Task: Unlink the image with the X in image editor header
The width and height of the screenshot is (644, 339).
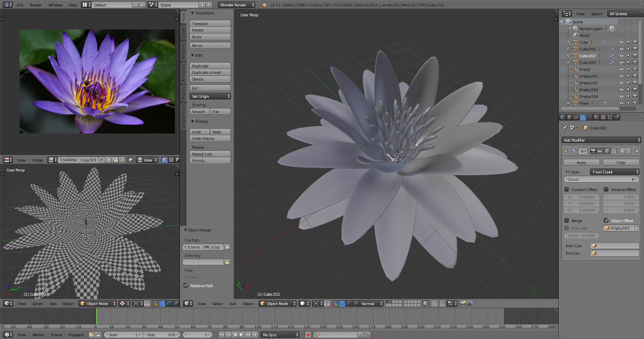Action: pos(122,160)
